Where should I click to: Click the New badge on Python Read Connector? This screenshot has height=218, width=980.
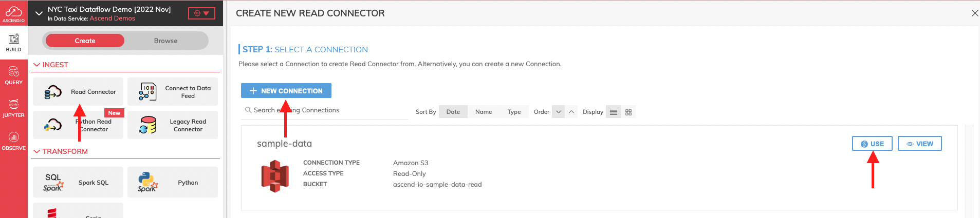coord(114,113)
